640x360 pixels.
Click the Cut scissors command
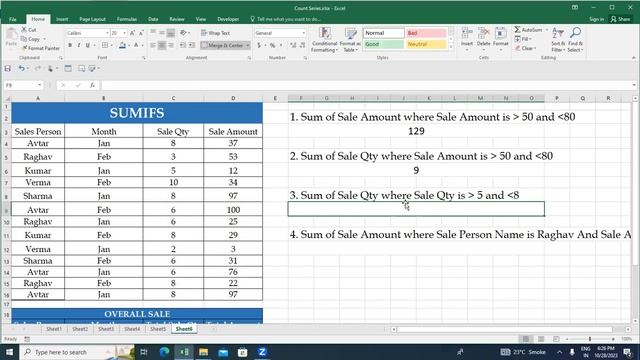pos(29,30)
